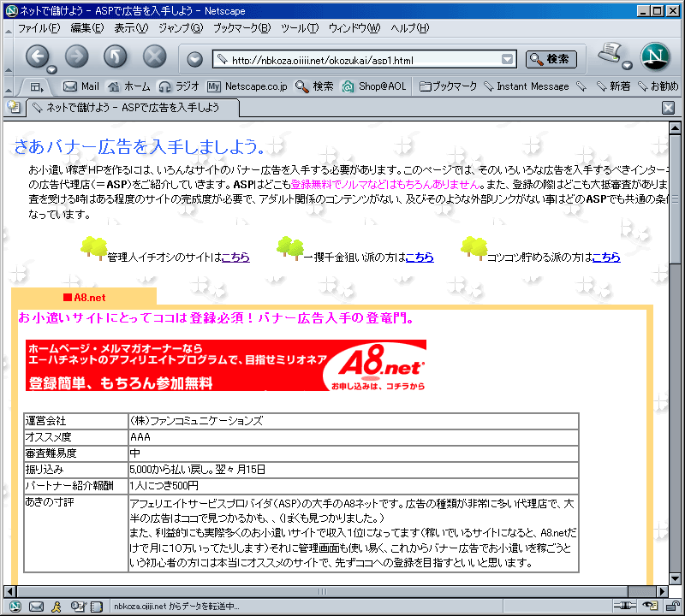This screenshot has width=685, height=616.
Task: Open Mail from the status bar envelope icon
Action: coord(36,607)
